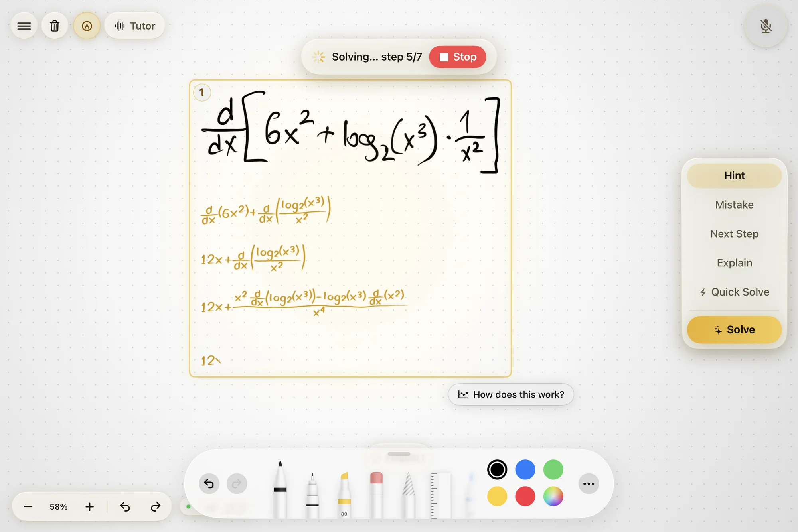Click the problem number 1 badge
The height and width of the screenshot is (532, 798).
coord(202,93)
